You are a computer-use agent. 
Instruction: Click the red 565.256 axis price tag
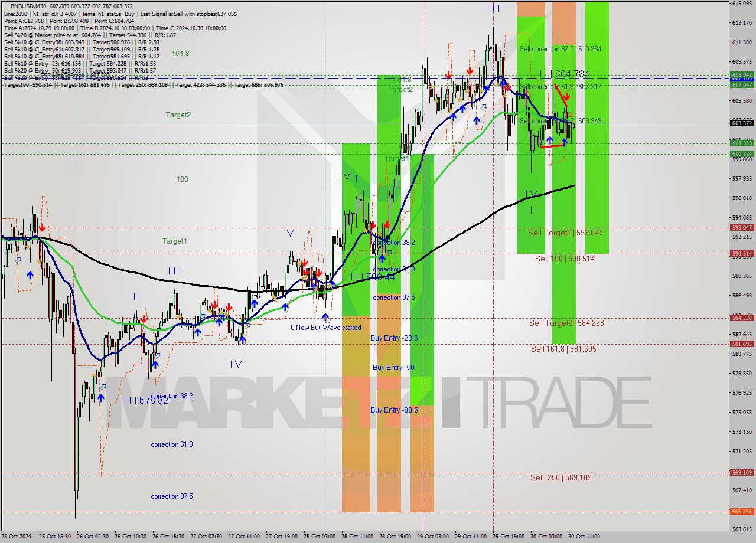coord(742,511)
